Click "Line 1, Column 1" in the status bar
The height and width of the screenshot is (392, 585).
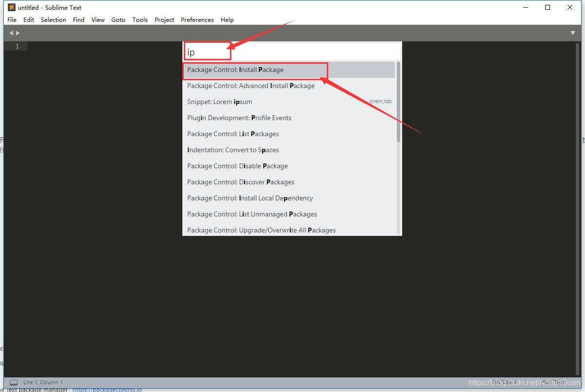click(42, 382)
